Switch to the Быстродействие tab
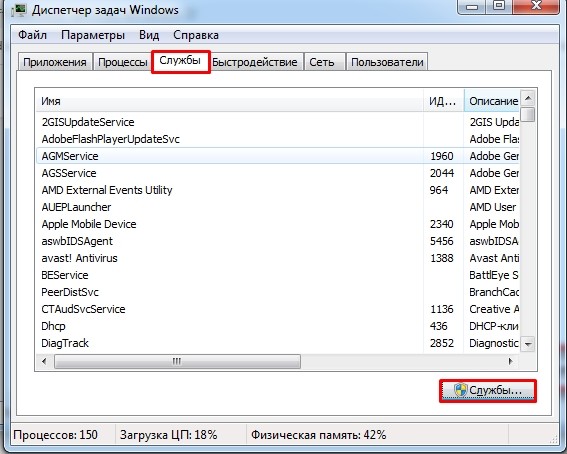The width and height of the screenshot is (567, 454). [256, 62]
